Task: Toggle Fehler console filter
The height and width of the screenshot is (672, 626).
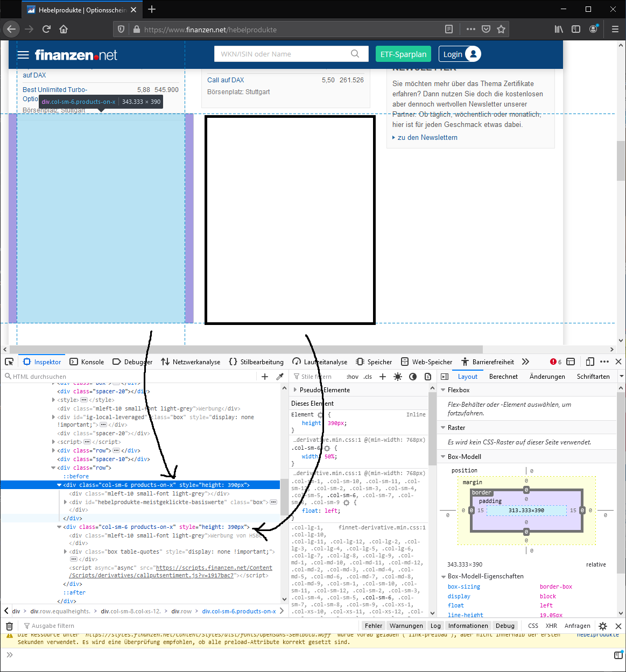Action: 374,626
